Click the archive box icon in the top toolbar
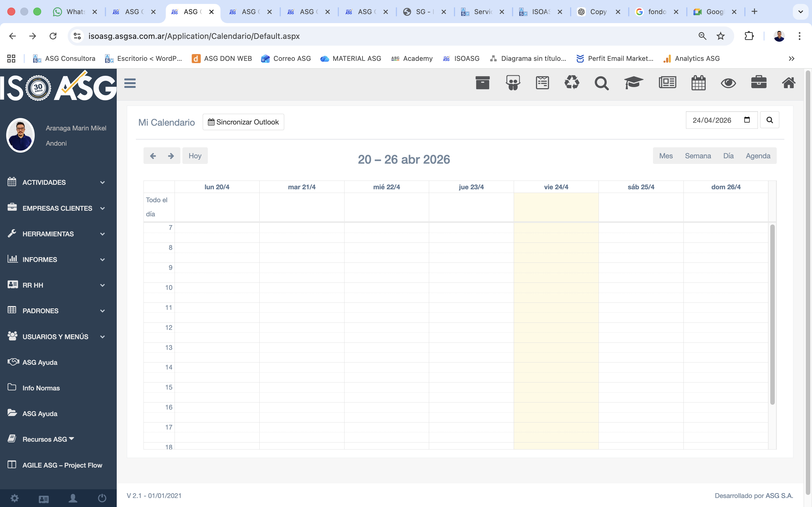The image size is (812, 507). 482,83
